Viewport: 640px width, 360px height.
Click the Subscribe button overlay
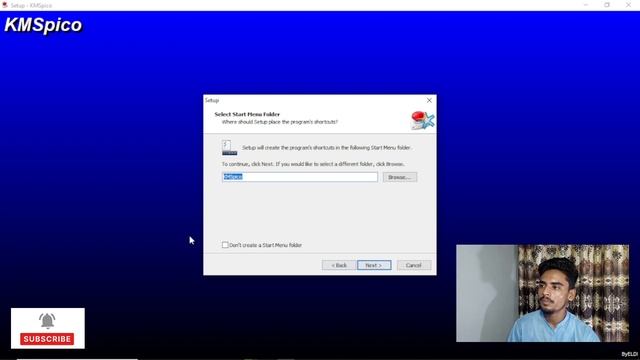pyautogui.click(x=47, y=339)
